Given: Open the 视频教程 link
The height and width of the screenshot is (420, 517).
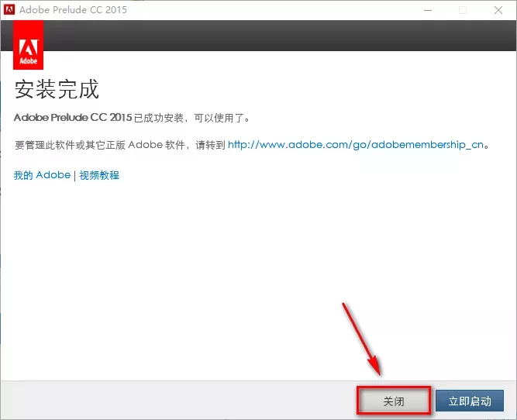Looking at the screenshot, I should (x=99, y=175).
